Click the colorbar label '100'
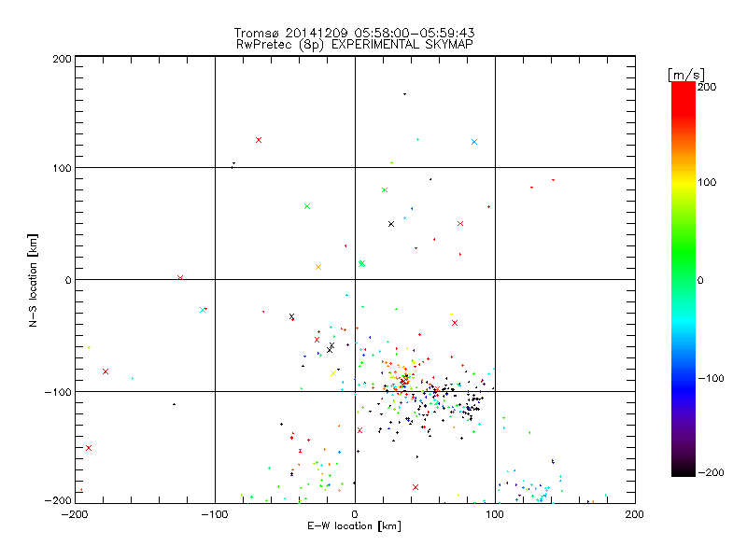 pyautogui.click(x=707, y=182)
